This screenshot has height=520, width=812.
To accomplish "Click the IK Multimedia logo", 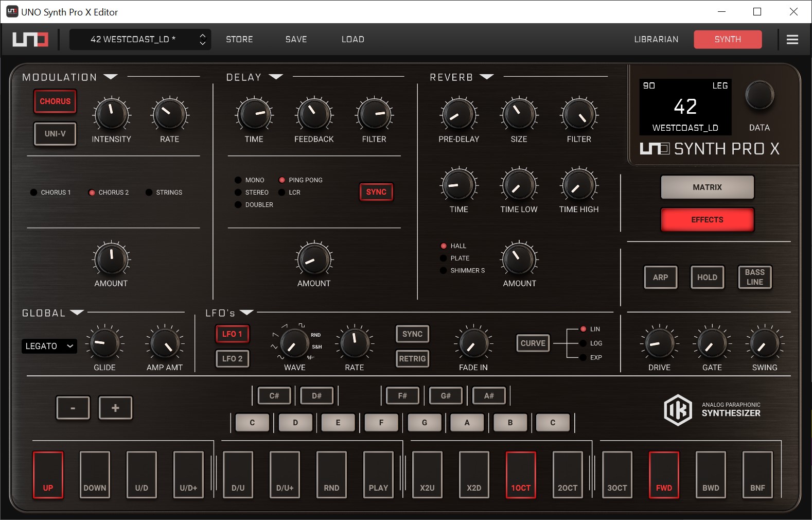I will (x=678, y=410).
